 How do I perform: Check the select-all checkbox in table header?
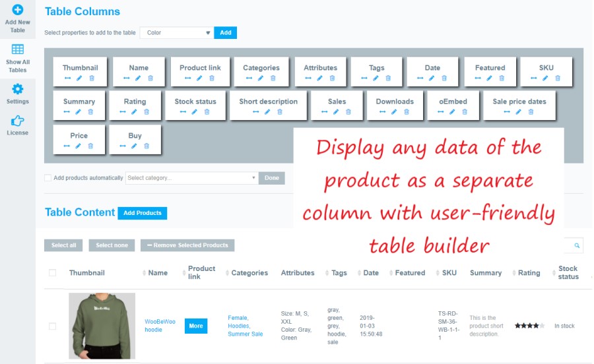[x=53, y=273]
